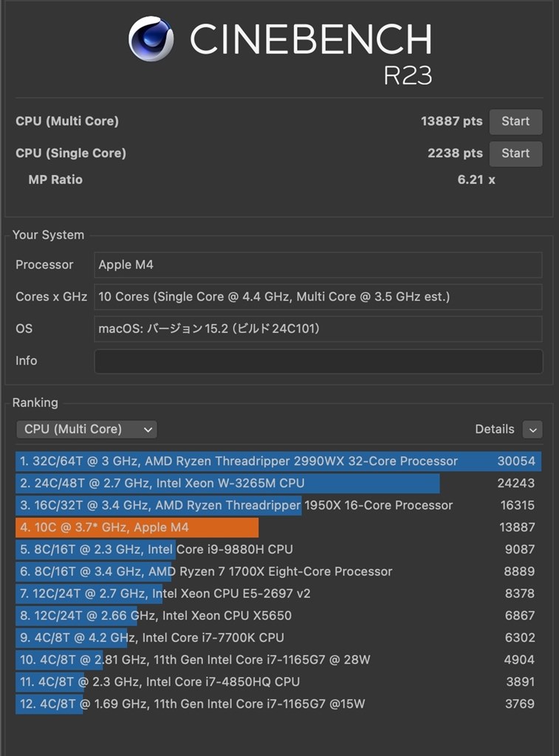Screen dimensions: 559x756
Task: Select ranking row Intel Core i7-4850HQ CPU
Action: click(278, 681)
